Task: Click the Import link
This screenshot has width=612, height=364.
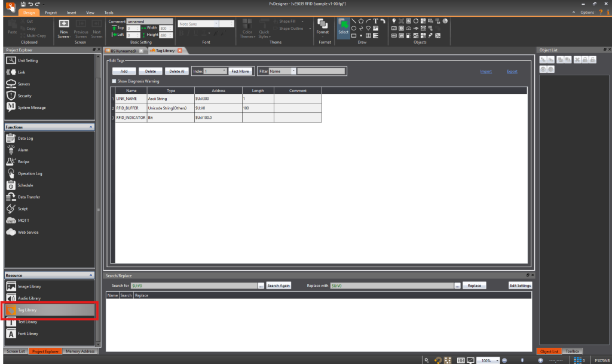Action: pos(486,71)
